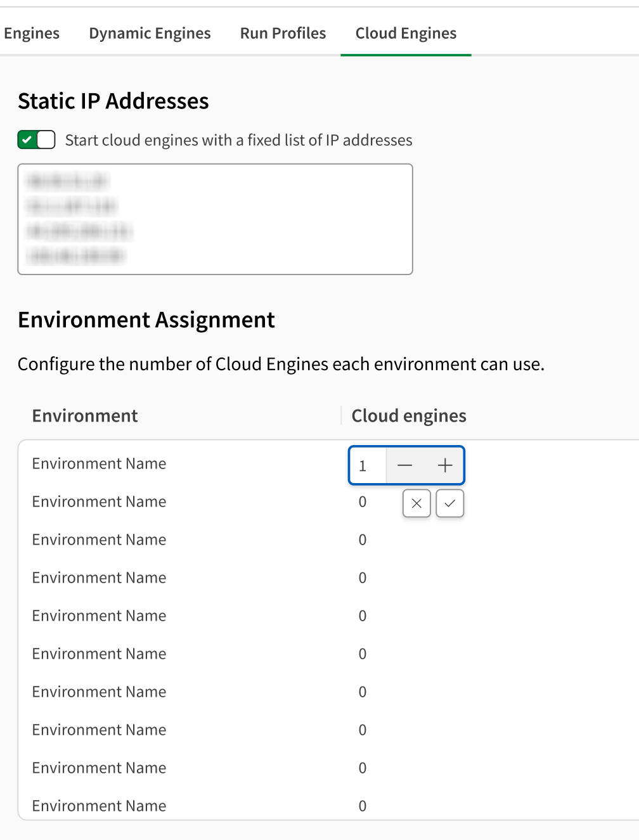Select the Engines tab
Image resolution: width=639 pixels, height=840 pixels.
31,33
